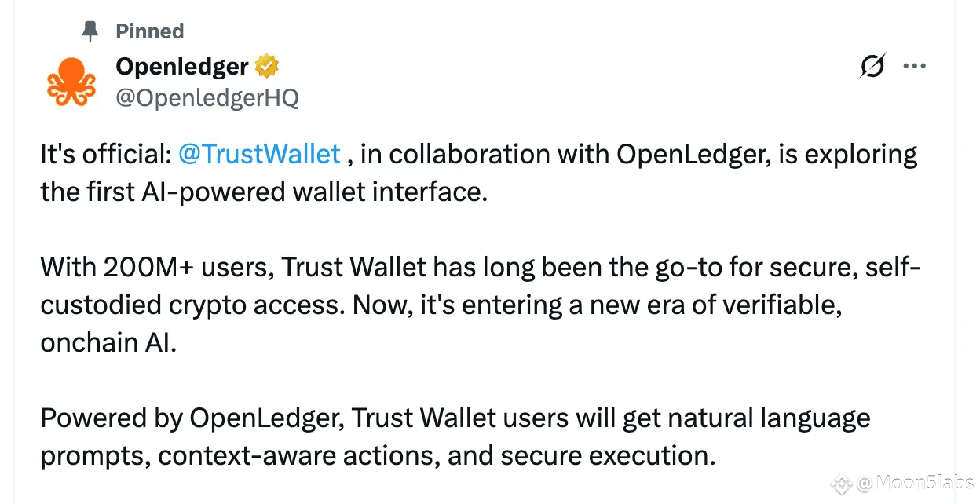
Task: Open the @TrustWallet mention link
Action: coord(259,154)
